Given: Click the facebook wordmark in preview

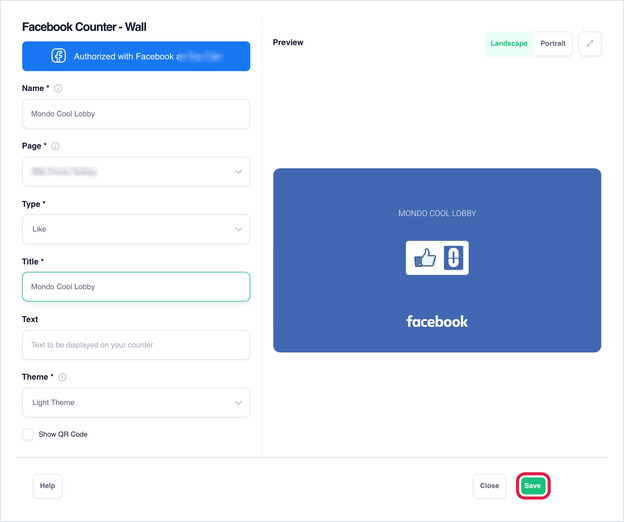Looking at the screenshot, I should [437, 321].
